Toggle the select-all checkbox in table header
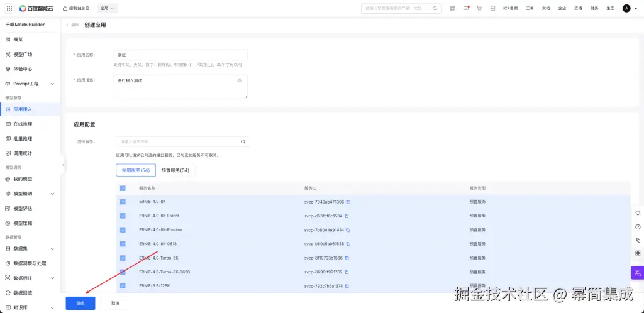 123,189
